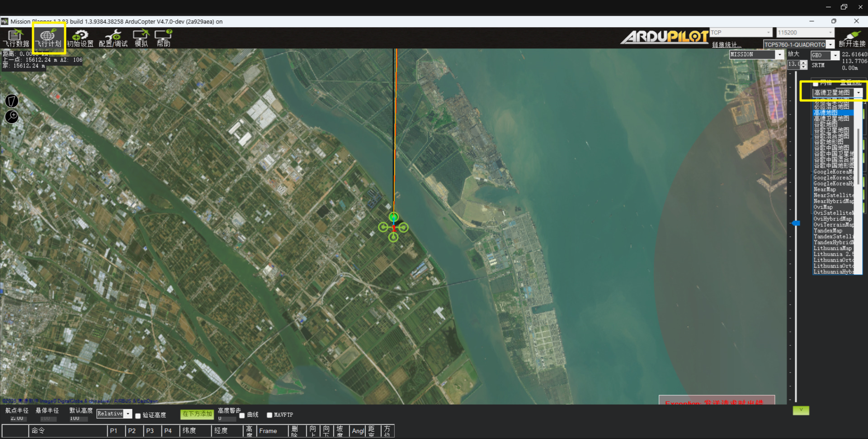This screenshot has height=439, width=868.
Task: Open the 初始设置 initial setup page
Action: [80, 38]
